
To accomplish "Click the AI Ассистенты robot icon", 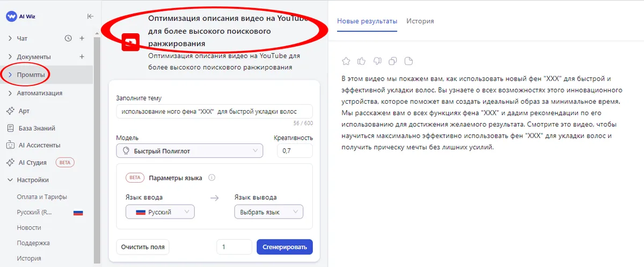I will (x=10, y=145).
